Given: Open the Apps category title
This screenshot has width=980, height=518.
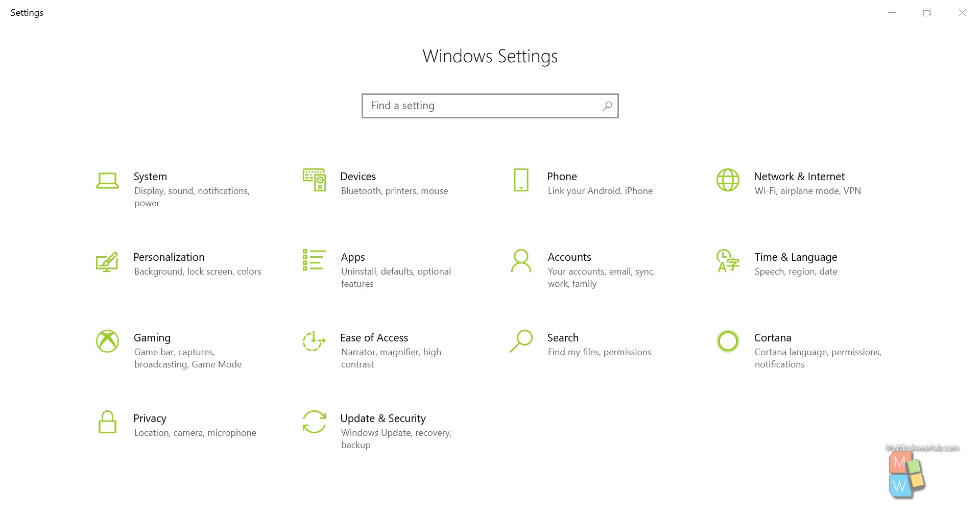Looking at the screenshot, I should (353, 257).
